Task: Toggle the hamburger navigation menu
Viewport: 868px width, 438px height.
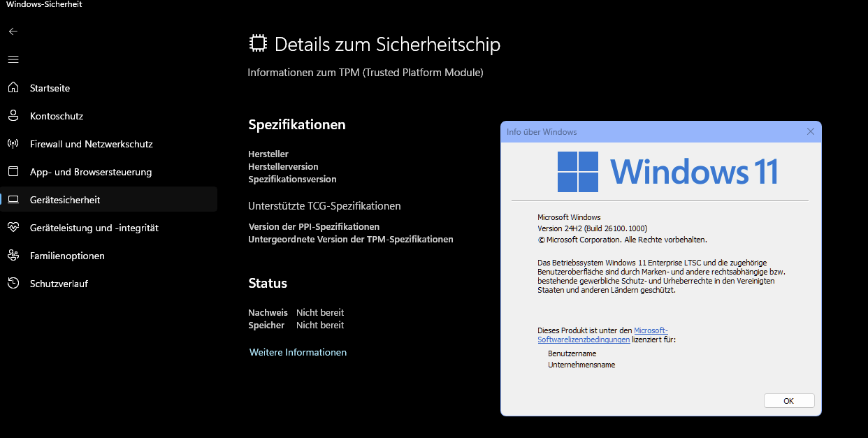Action: (x=13, y=59)
